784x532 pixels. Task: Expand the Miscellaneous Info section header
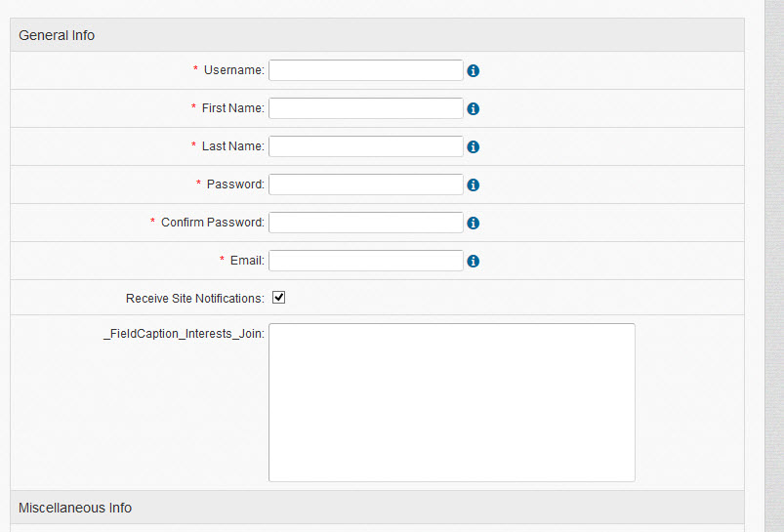[x=75, y=508]
